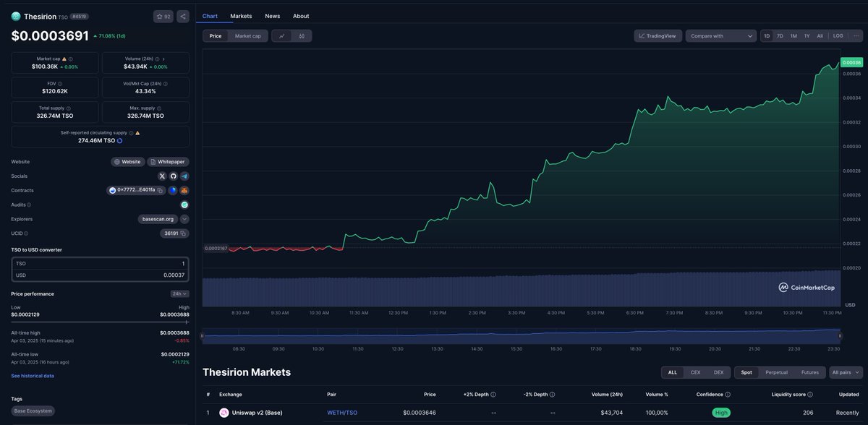
Task: Click the Base Ecosystem tag
Action: (x=33, y=411)
